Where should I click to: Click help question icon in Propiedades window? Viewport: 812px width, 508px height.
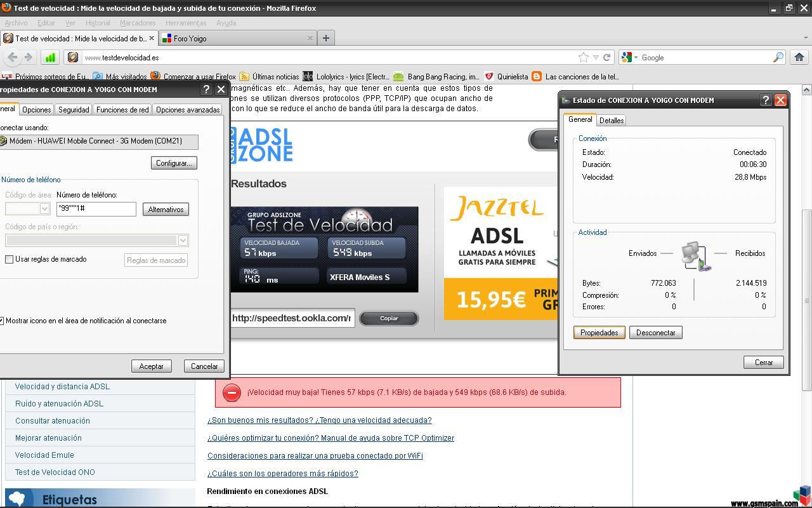(x=206, y=90)
